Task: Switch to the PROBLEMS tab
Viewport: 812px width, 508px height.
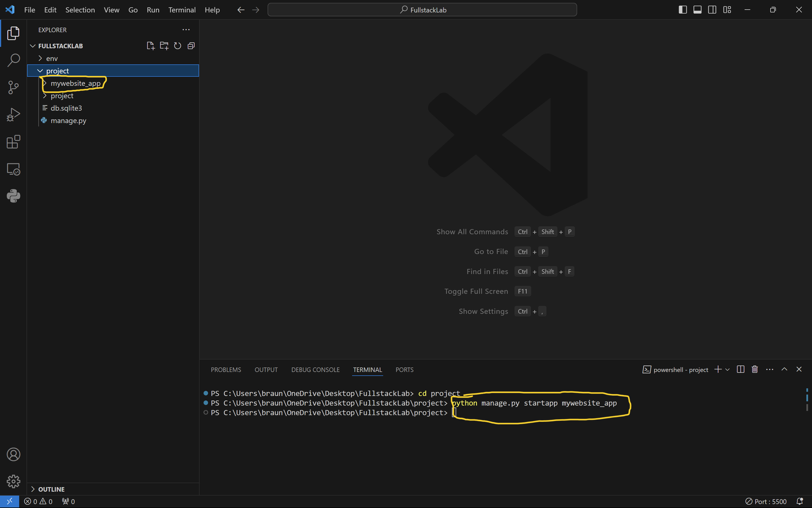Action: click(226, 370)
